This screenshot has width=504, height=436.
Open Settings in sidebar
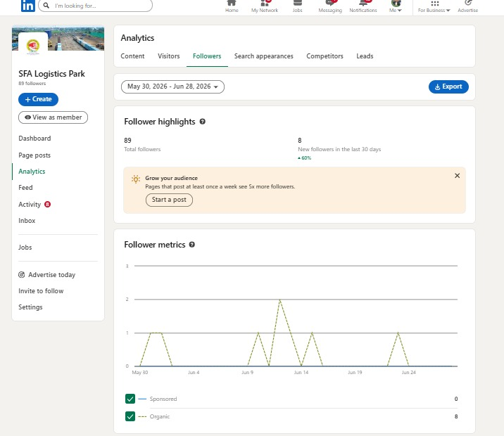(30, 307)
